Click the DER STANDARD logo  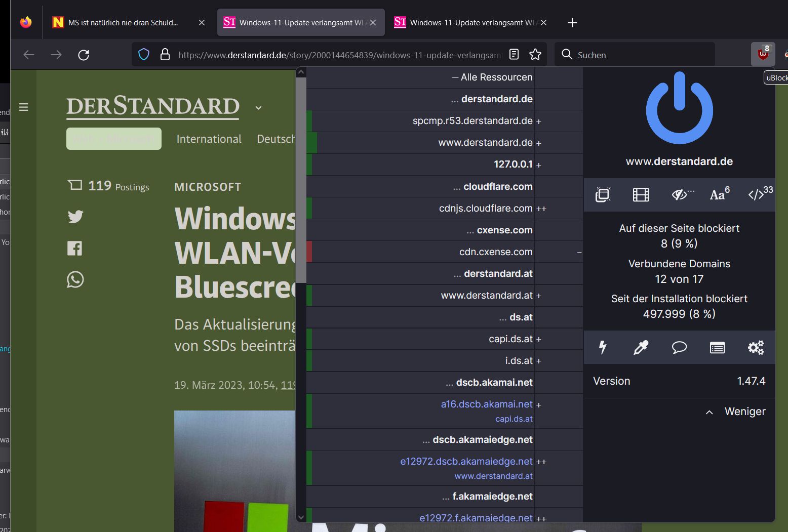(x=152, y=107)
